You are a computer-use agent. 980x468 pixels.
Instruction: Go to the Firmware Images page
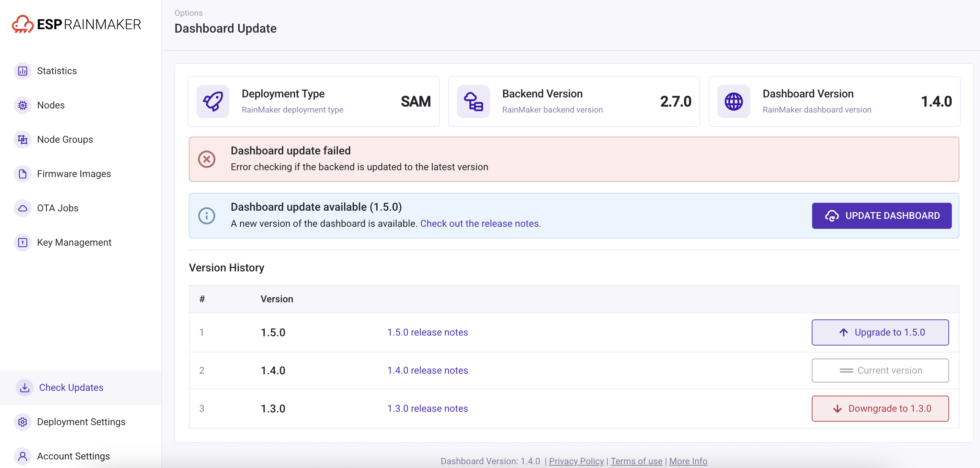click(x=74, y=174)
